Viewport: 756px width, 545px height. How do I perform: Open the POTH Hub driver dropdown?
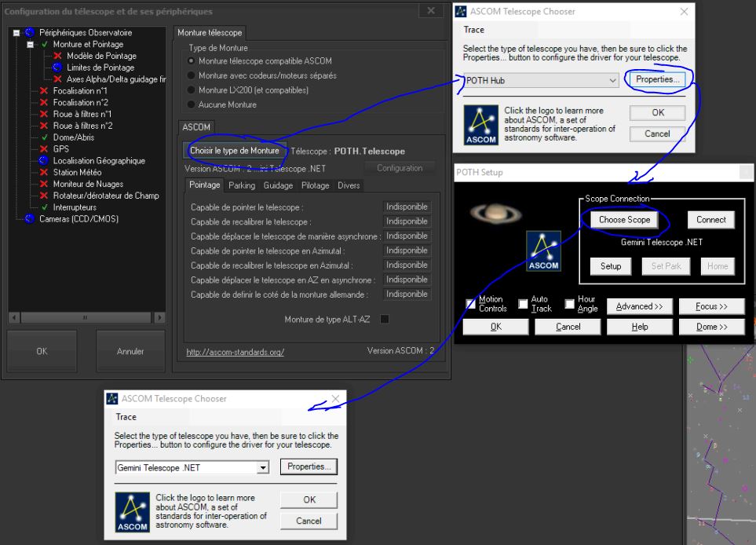coord(612,80)
